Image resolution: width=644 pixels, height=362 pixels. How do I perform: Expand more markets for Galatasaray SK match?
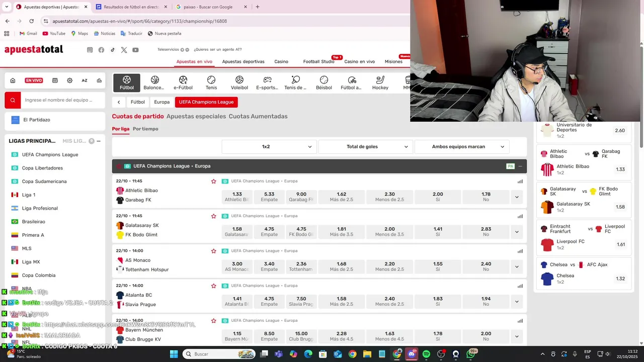click(x=516, y=232)
